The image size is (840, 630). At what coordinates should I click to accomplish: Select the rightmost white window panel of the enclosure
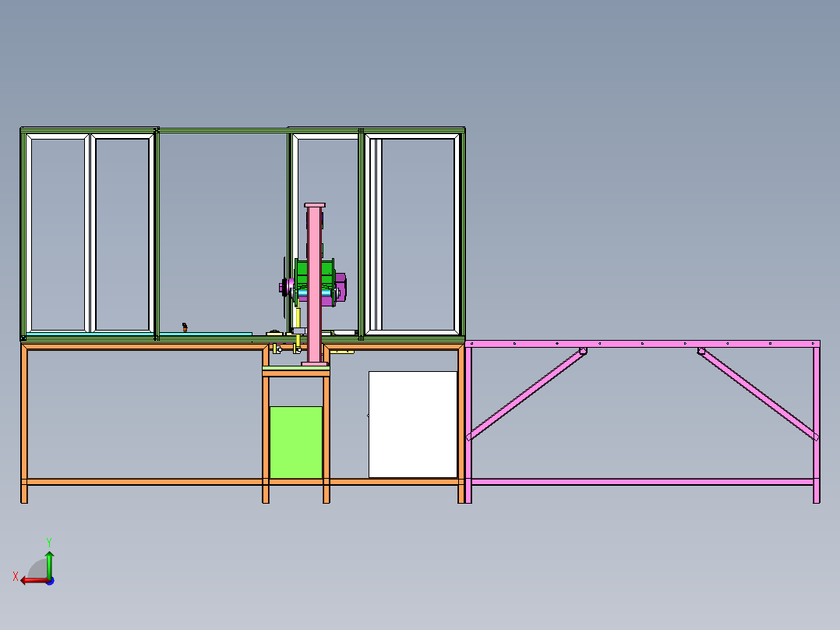[x=412, y=235]
